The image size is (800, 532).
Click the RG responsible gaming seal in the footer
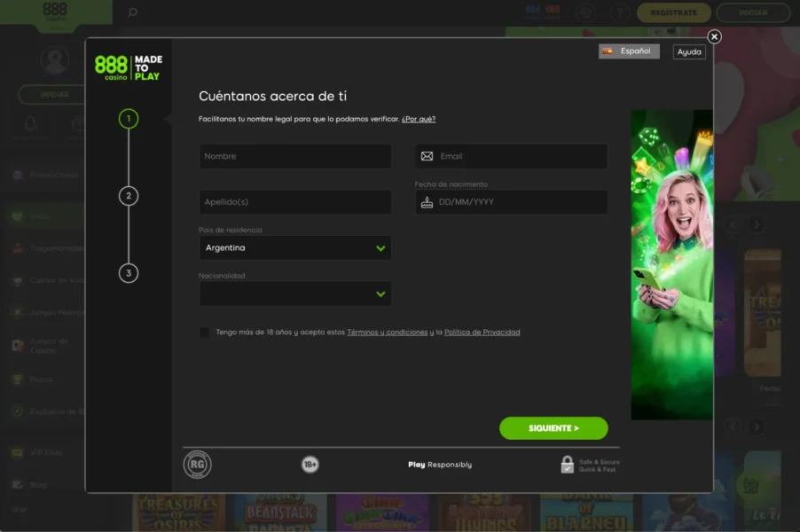pyautogui.click(x=197, y=464)
